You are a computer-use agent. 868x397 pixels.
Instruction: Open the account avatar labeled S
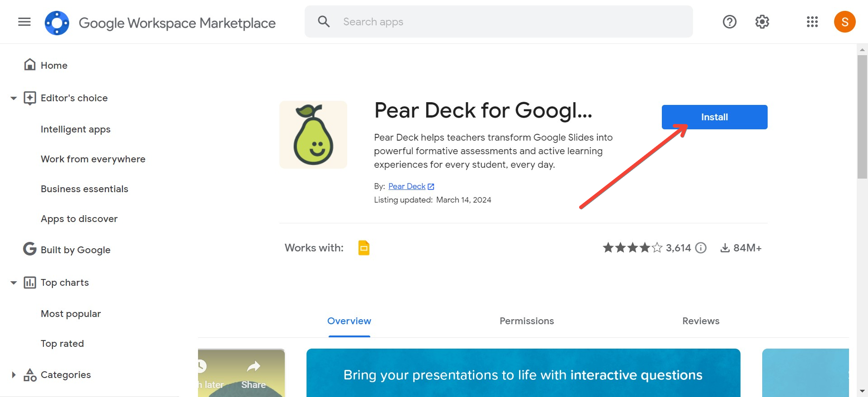[845, 22]
